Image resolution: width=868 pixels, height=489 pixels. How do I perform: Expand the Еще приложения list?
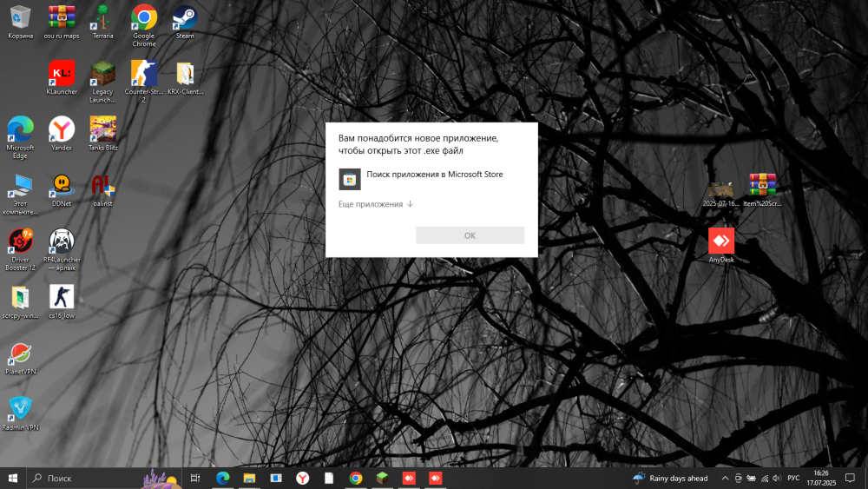click(x=376, y=204)
